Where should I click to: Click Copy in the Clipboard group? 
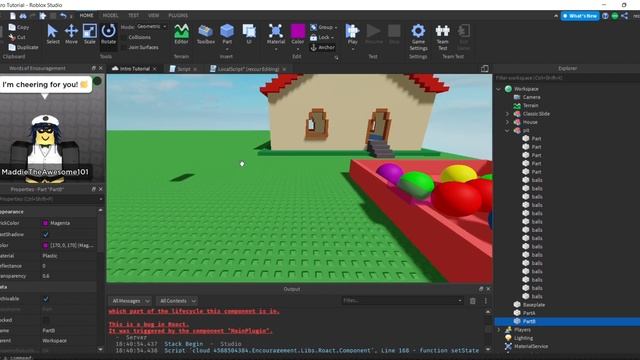point(19,27)
